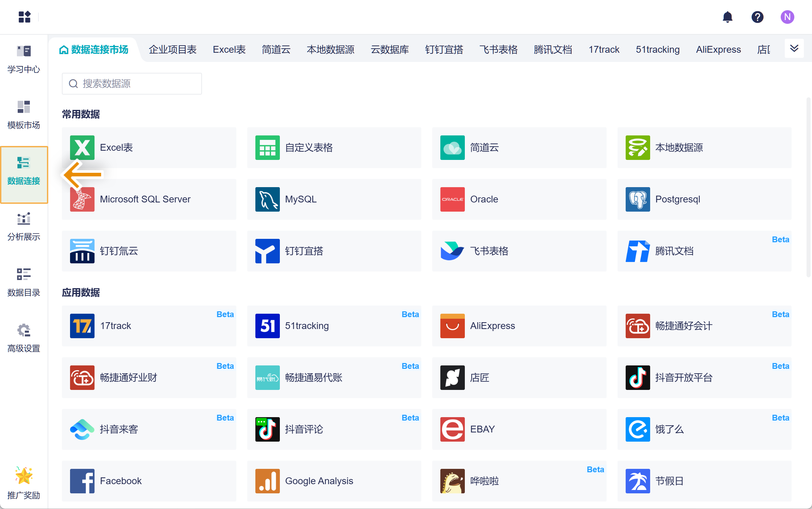Switch to the 云数据库 tab
The height and width of the screenshot is (509, 812).
coord(390,50)
